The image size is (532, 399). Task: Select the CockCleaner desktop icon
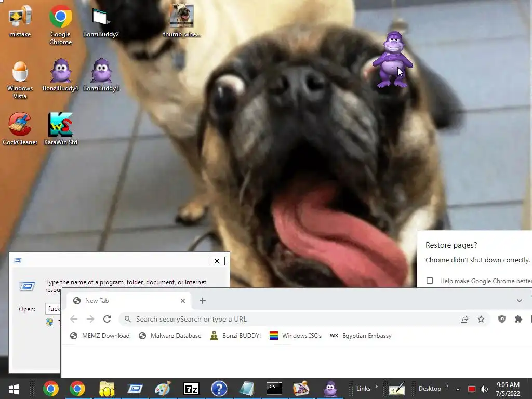click(20, 129)
